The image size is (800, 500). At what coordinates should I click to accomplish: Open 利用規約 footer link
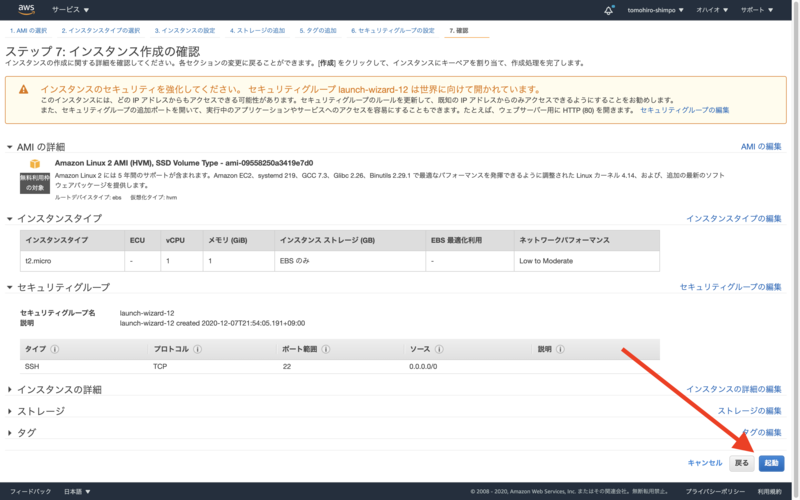[769, 491]
